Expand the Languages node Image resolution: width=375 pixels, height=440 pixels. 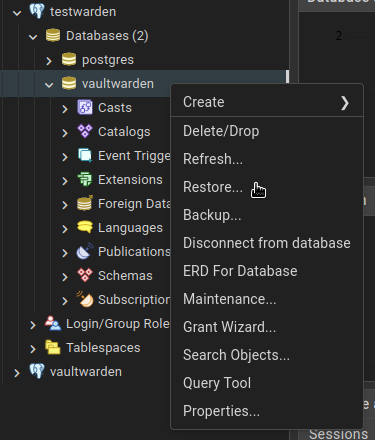point(65,229)
